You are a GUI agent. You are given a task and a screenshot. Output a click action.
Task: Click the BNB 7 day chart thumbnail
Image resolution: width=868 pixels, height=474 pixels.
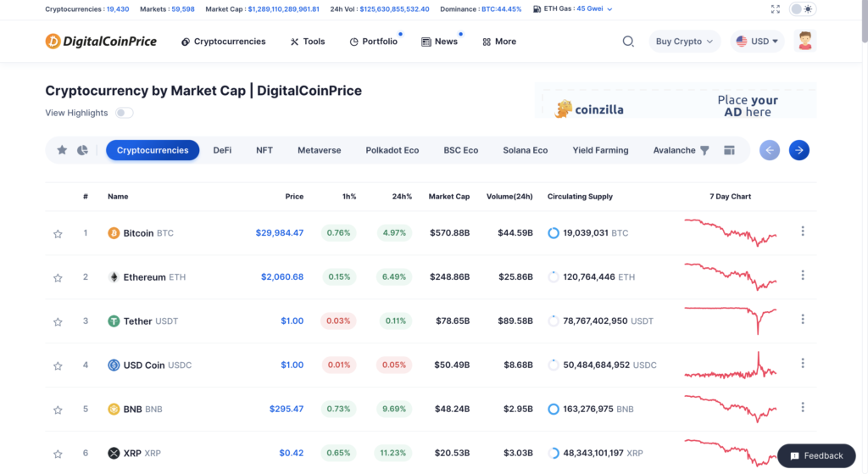coord(730,409)
